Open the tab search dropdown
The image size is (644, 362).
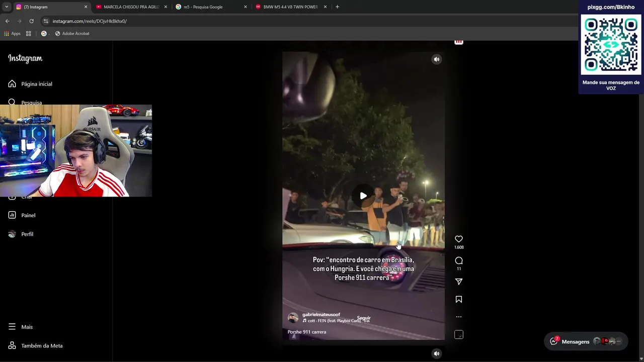click(6, 7)
